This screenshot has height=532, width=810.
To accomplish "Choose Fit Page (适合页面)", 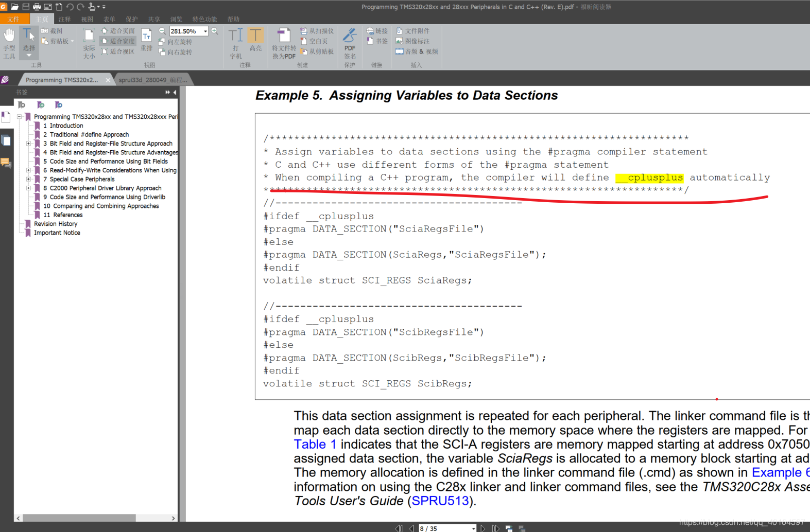I will click(x=118, y=31).
